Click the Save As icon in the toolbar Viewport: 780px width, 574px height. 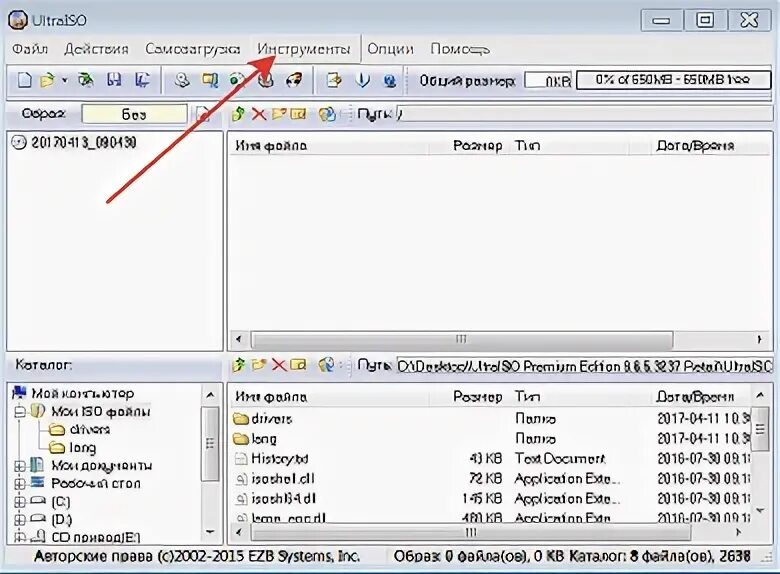coord(142,80)
